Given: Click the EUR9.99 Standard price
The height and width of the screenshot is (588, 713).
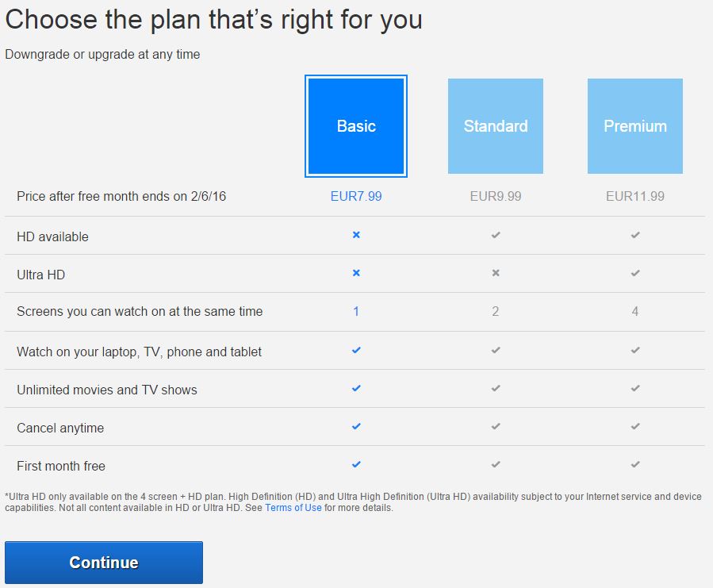Looking at the screenshot, I should (x=496, y=196).
